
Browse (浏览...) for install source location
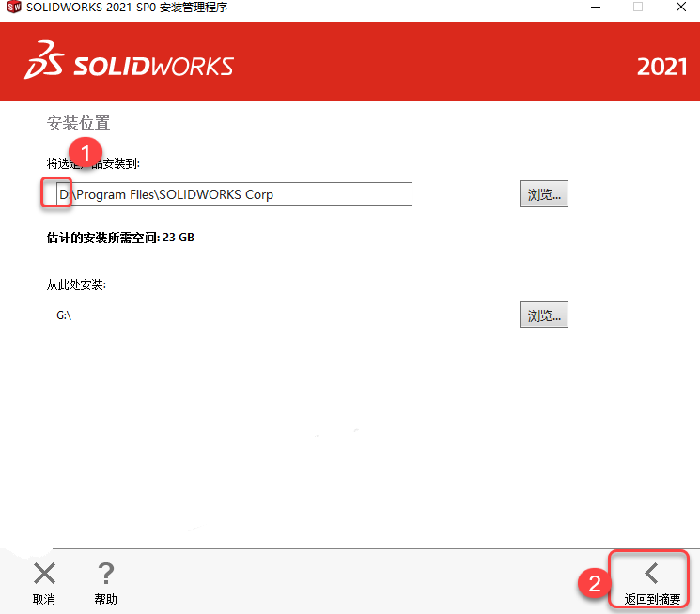pyautogui.click(x=544, y=315)
